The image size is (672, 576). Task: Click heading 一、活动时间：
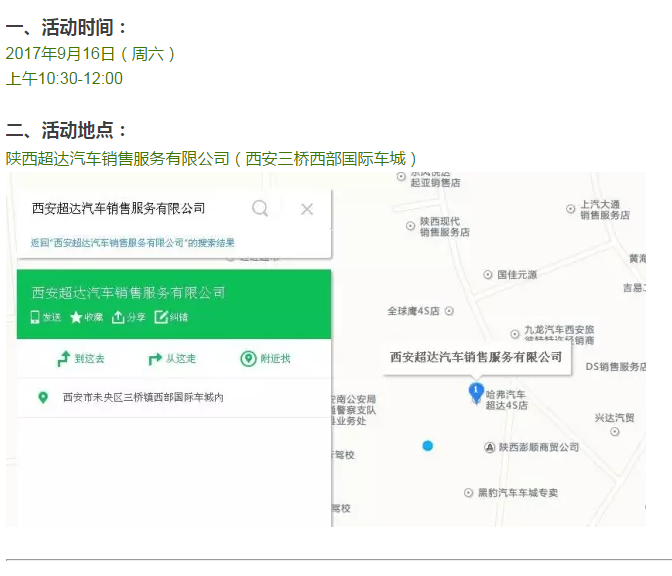(x=67, y=27)
